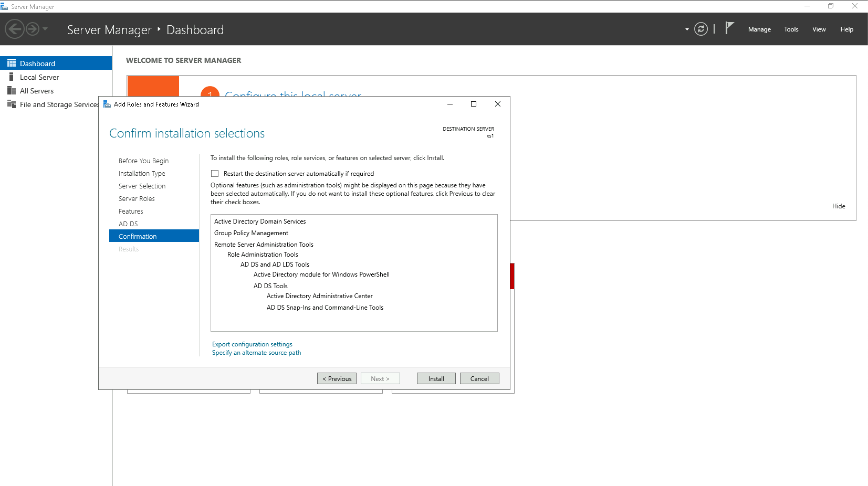Image resolution: width=868 pixels, height=486 pixels.
Task: Open the View menu
Action: coord(819,29)
